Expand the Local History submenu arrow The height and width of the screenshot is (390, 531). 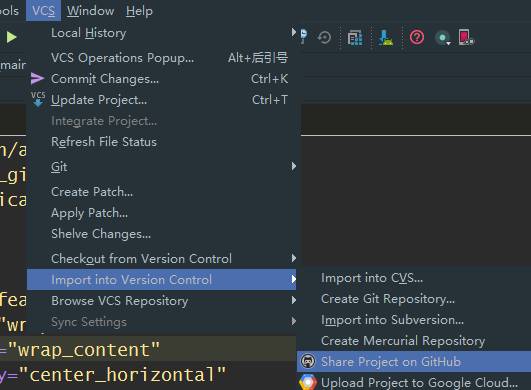(294, 32)
